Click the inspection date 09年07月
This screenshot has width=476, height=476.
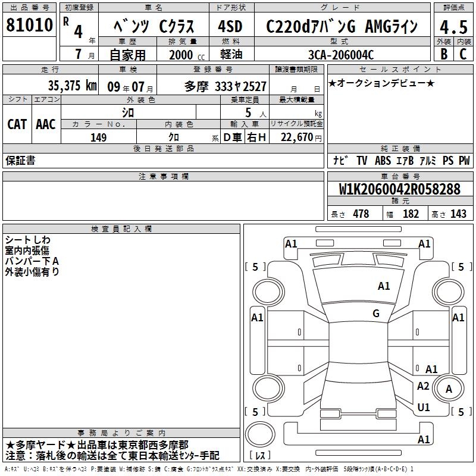(x=130, y=87)
